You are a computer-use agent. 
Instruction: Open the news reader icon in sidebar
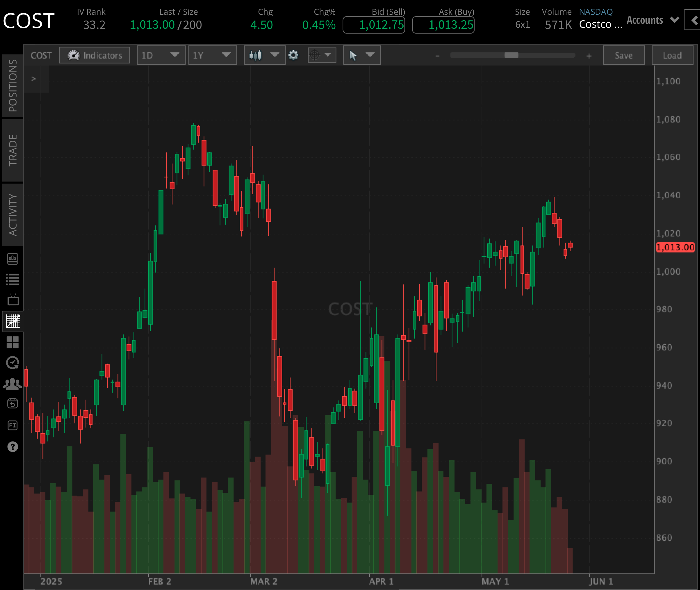point(13,259)
